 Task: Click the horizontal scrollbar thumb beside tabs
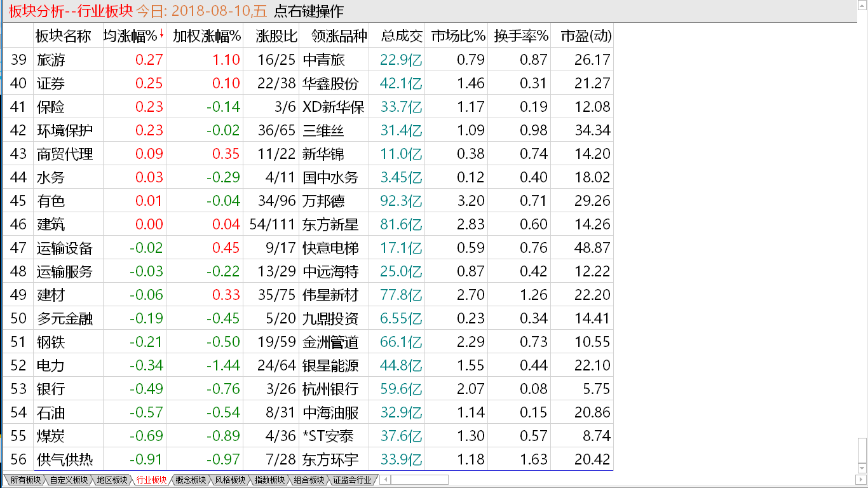[419, 480]
